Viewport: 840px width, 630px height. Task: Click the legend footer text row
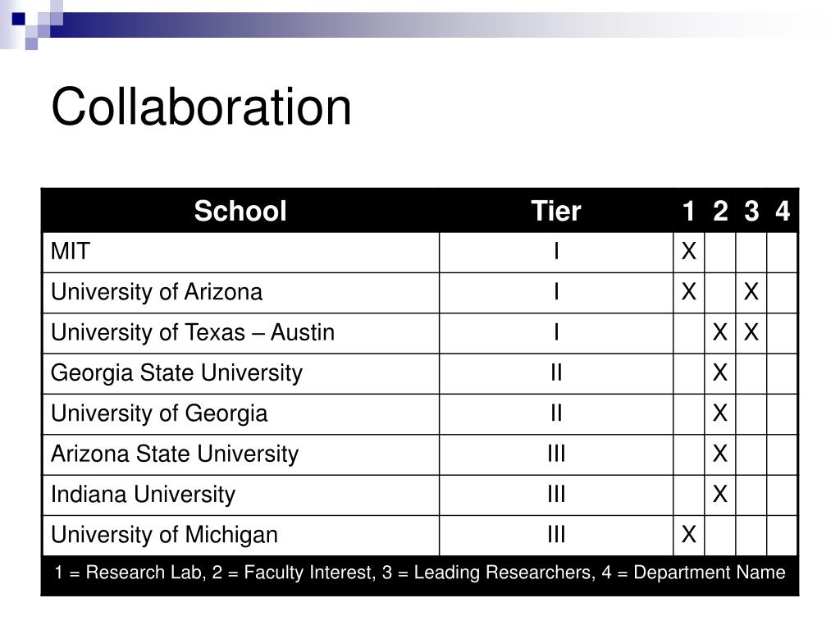(420, 573)
